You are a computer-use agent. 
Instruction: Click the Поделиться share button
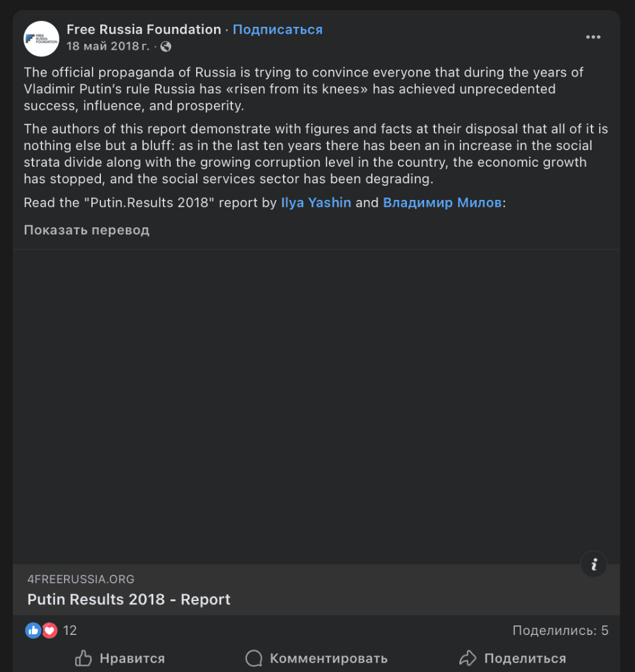(x=512, y=658)
